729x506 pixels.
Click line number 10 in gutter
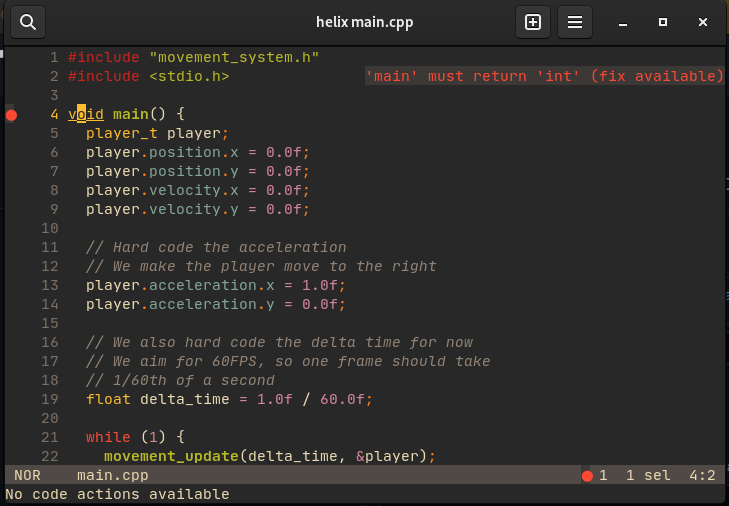click(50, 228)
